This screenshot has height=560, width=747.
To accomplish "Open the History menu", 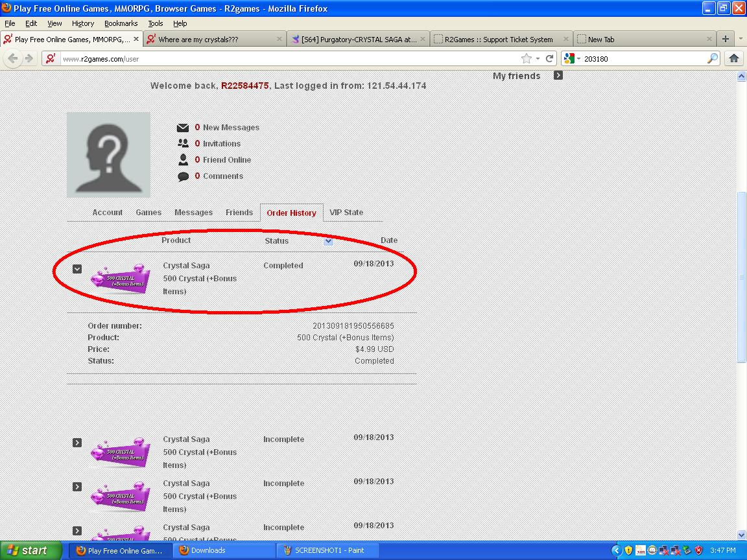I will (83, 23).
